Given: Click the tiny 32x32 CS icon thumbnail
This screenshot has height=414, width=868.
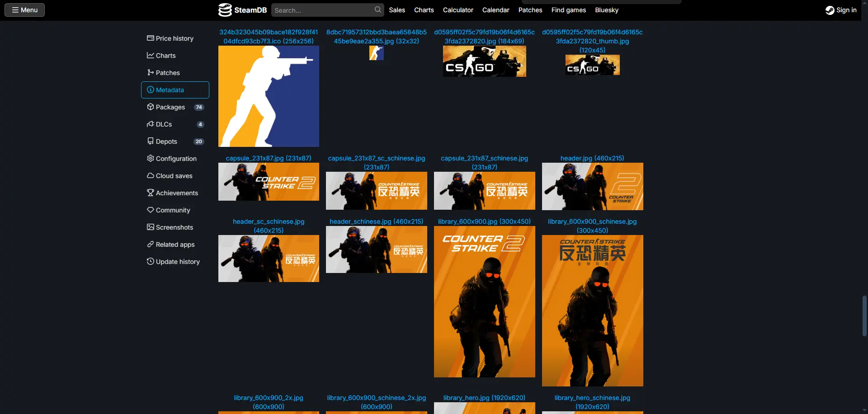Looking at the screenshot, I should click(x=377, y=53).
